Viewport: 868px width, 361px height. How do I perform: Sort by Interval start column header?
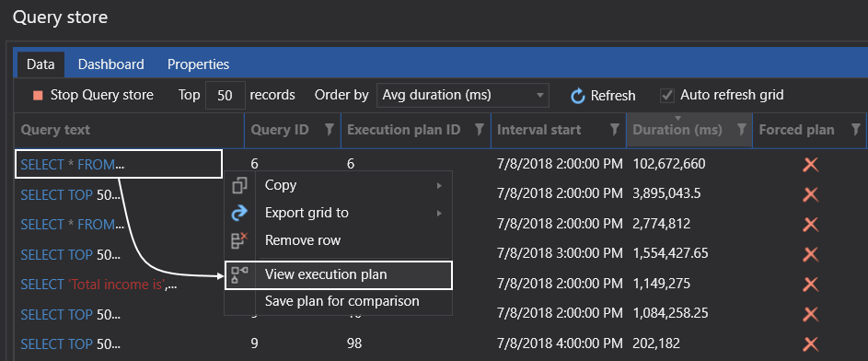(x=539, y=130)
